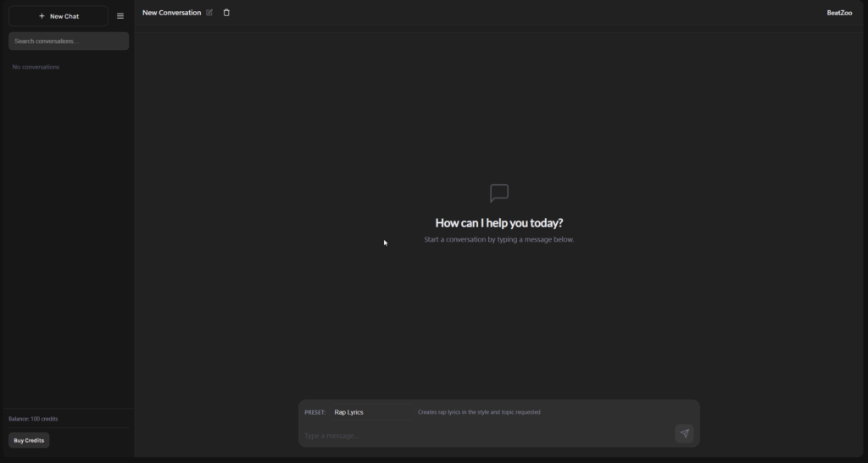Click the BeatZoo name in top right
Image resolution: width=868 pixels, height=463 pixels.
tap(839, 13)
